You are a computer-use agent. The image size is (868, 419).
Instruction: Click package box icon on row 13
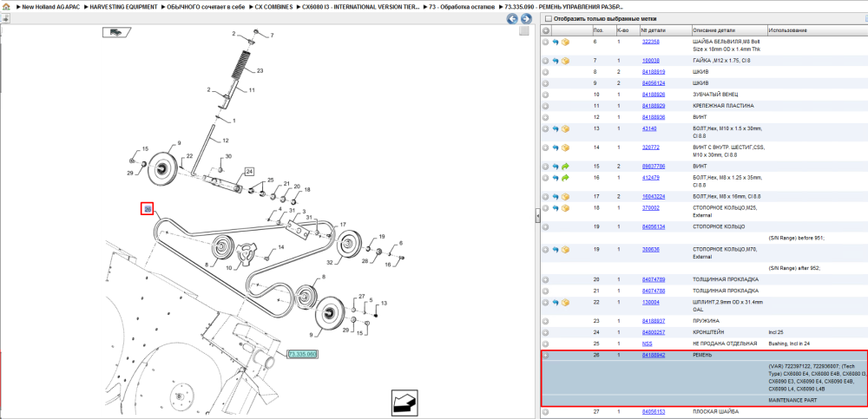pos(566,128)
